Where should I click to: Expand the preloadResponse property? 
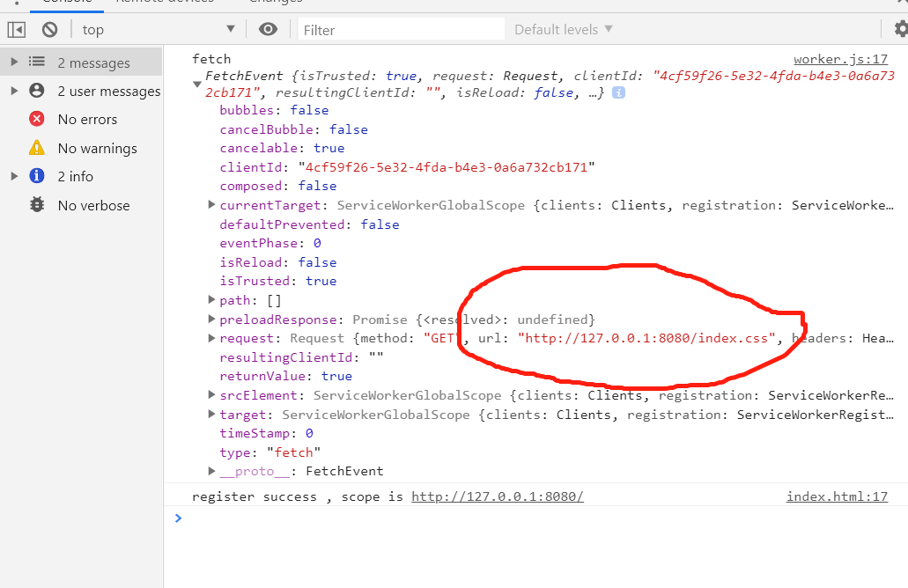pos(211,319)
